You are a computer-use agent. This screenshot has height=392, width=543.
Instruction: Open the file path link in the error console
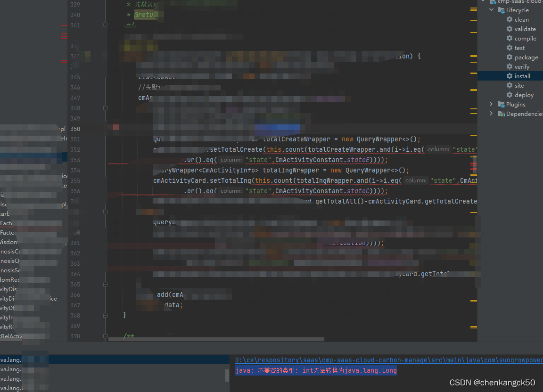click(330, 359)
